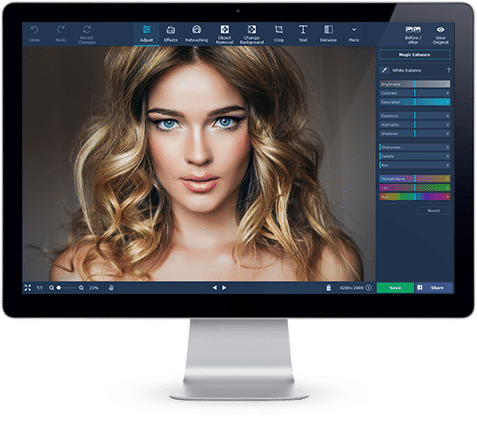Screen dimensions: 477x423
Task: Select the Crop tool
Action: pos(279,34)
